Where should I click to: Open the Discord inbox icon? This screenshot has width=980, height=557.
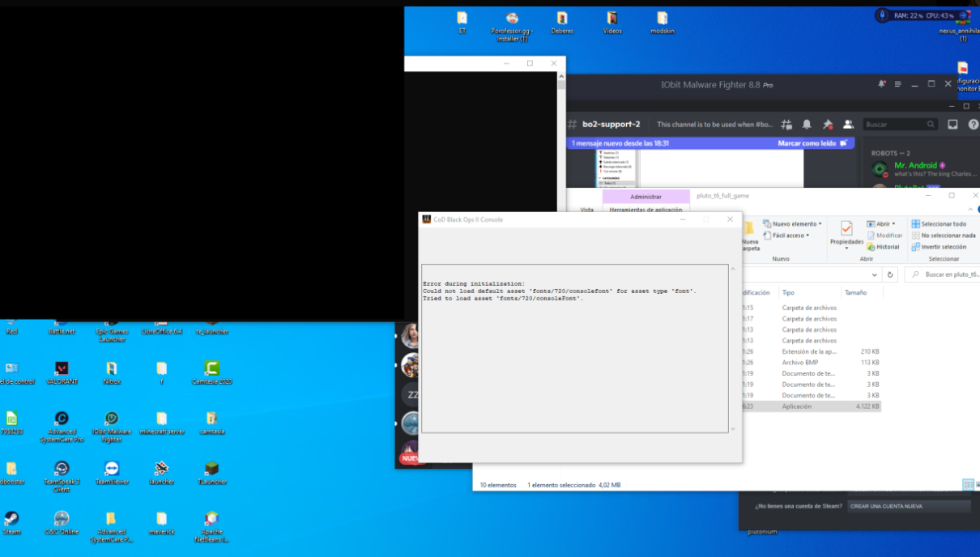tap(952, 125)
